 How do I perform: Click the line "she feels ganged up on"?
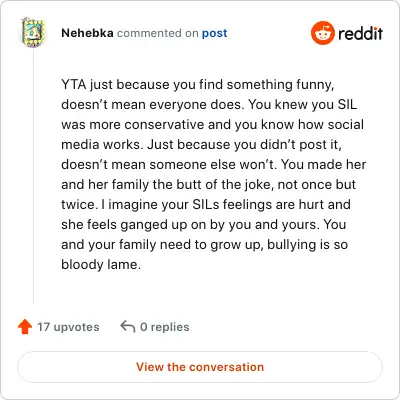(x=204, y=225)
